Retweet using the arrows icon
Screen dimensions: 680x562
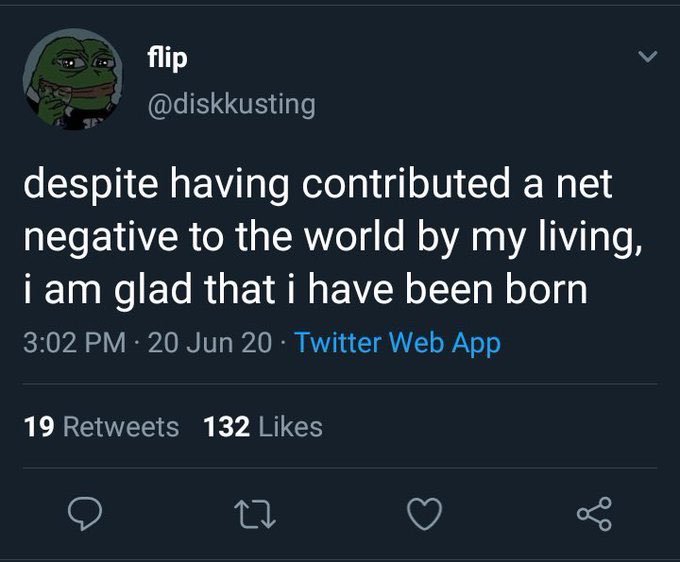coord(255,515)
